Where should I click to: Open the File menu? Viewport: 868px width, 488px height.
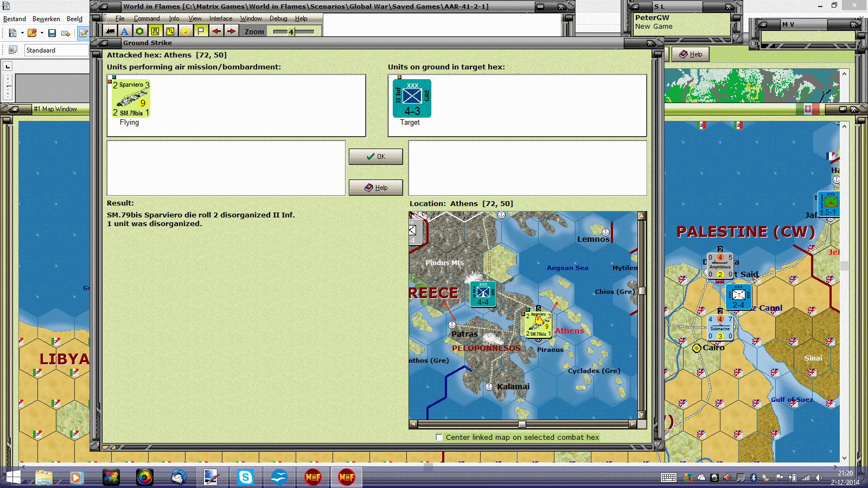[120, 18]
